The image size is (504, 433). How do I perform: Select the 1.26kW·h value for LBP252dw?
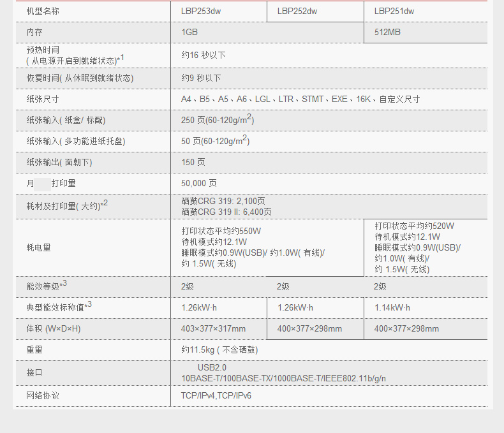click(295, 308)
